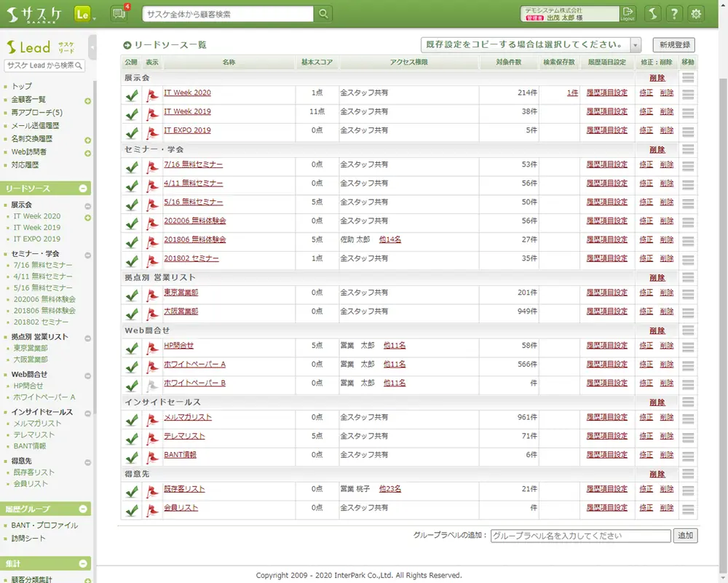Open the メルマガリスト lead source link
Image resolution: width=728 pixels, height=583 pixels.
(x=188, y=418)
